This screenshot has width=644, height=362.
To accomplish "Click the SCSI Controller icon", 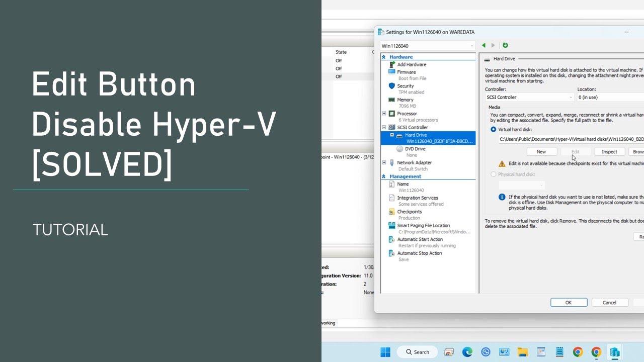I will pyautogui.click(x=392, y=127).
